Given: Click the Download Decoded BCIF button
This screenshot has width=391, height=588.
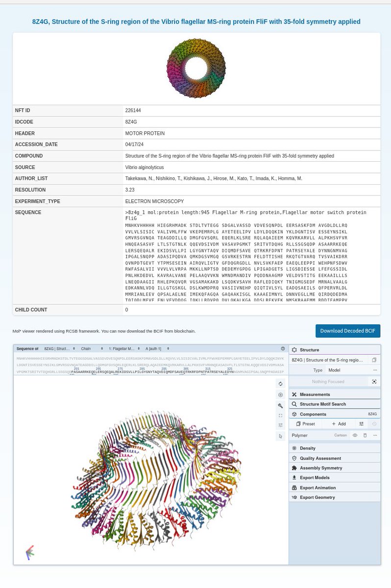Looking at the screenshot, I should (348, 331).
